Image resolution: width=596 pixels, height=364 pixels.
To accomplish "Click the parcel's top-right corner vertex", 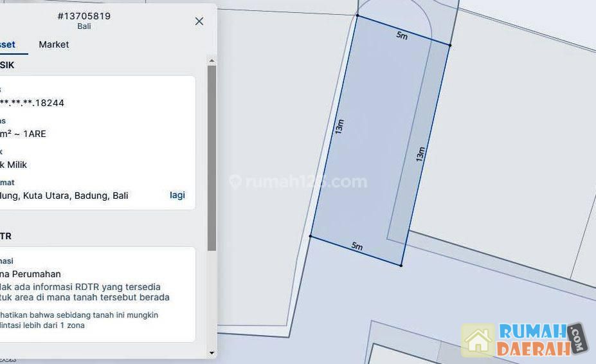I will [449, 45].
